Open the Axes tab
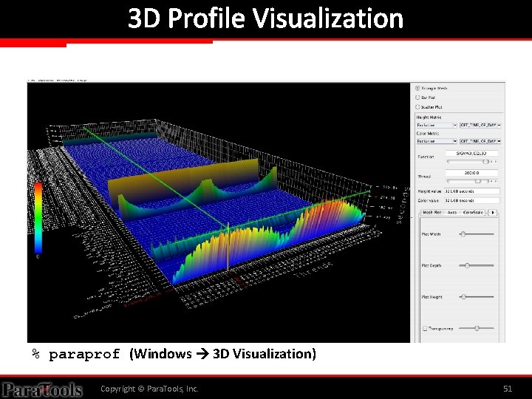532x399 pixels. click(452, 212)
